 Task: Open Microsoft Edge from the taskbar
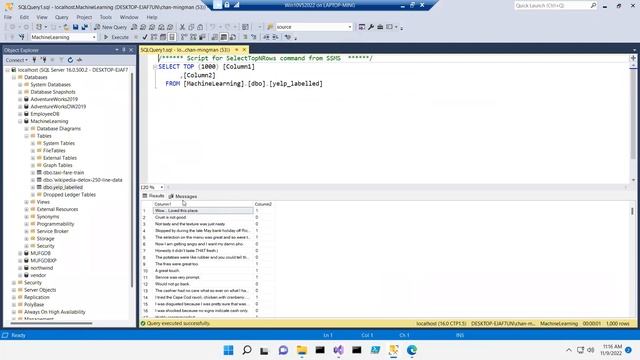(412, 350)
